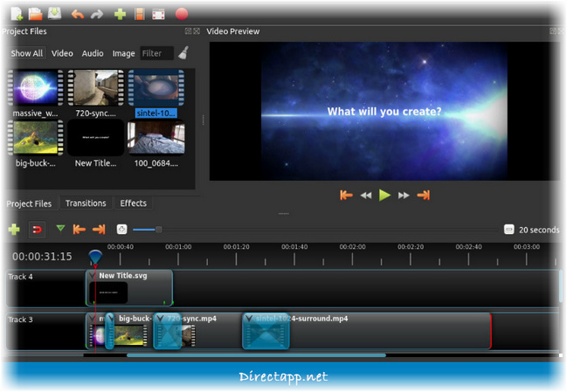
Task: Select the Track 3 label
Action: tap(21, 320)
